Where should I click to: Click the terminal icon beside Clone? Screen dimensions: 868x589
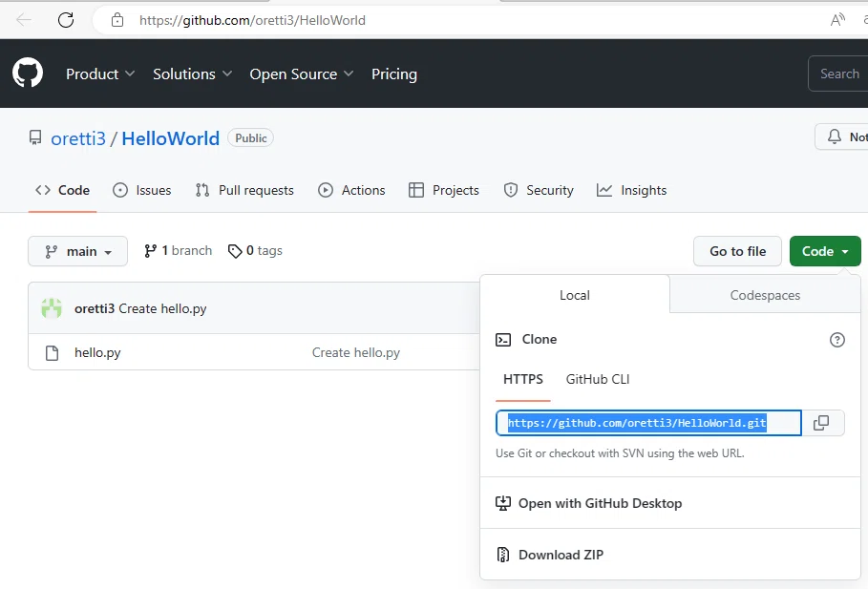point(503,339)
